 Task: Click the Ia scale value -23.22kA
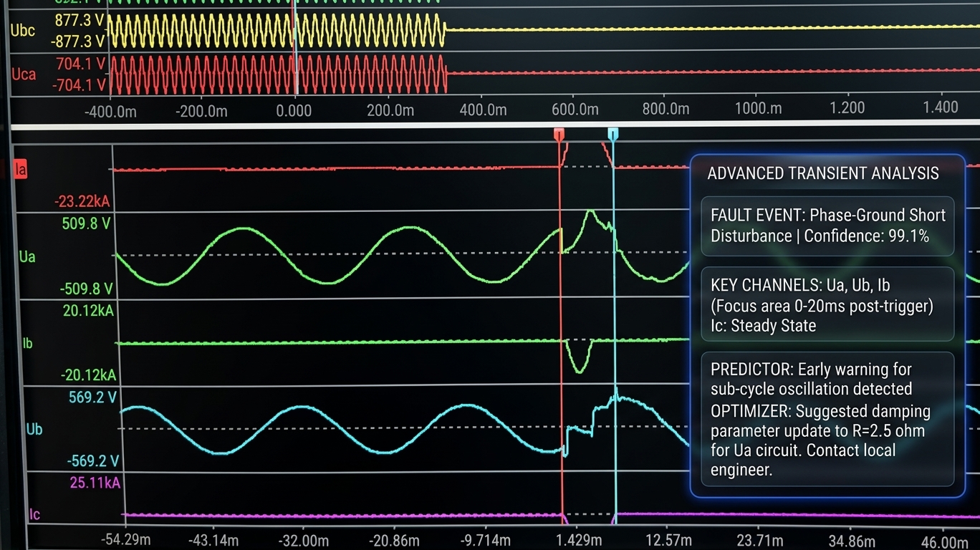(x=82, y=203)
